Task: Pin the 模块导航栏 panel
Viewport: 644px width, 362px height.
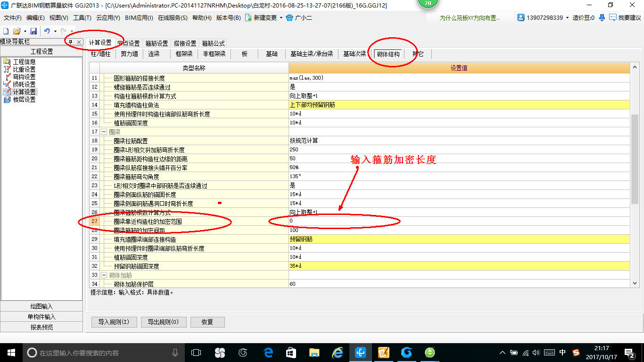Action: pyautogui.click(x=71, y=42)
